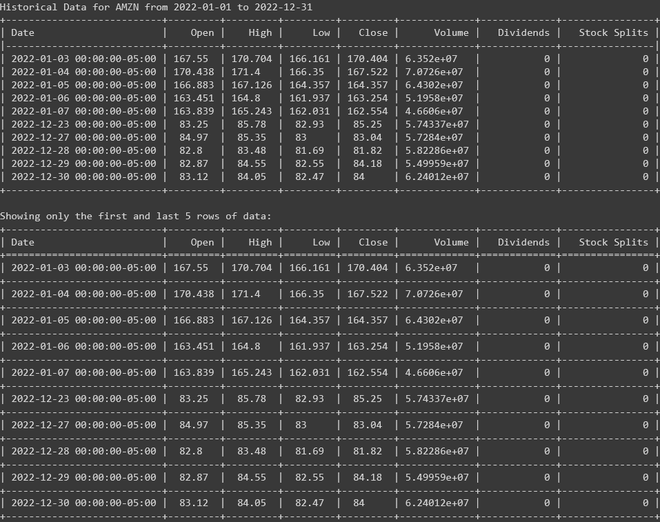Viewport: 660px width, 522px height.
Task: Click Open 166.883 in the Historical Data table
Action: (194, 85)
